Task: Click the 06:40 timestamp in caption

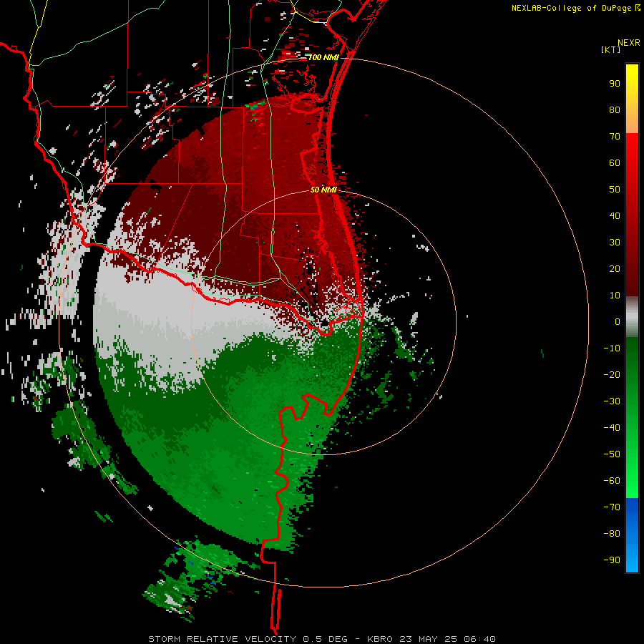Action: click(479, 639)
